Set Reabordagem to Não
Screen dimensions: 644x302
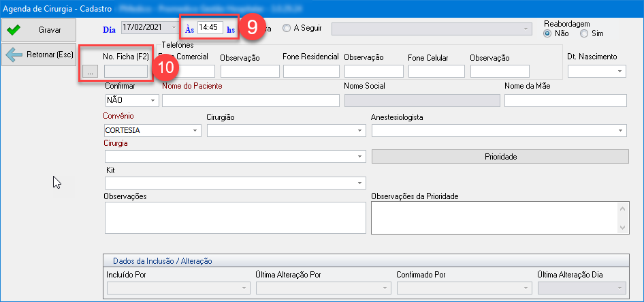tap(547, 33)
